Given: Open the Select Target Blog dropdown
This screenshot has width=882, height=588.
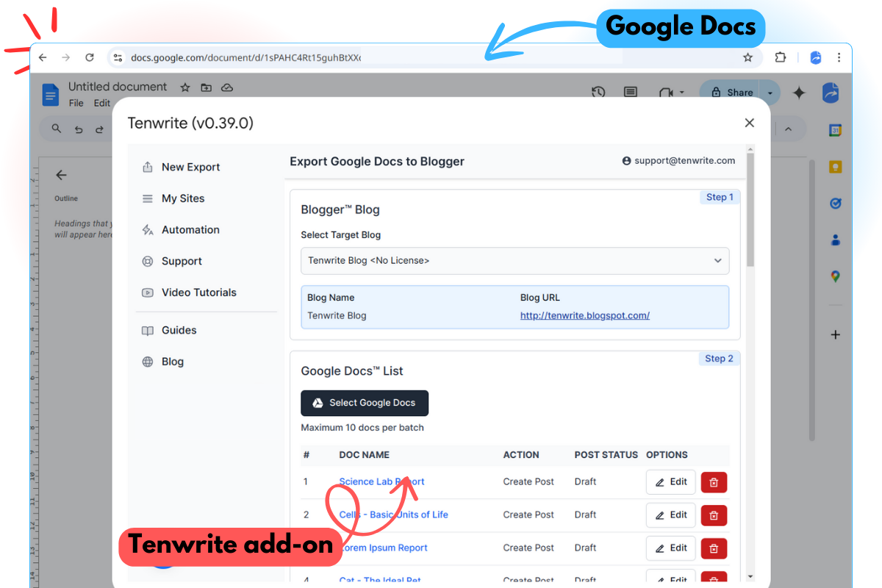Looking at the screenshot, I should pos(514,261).
